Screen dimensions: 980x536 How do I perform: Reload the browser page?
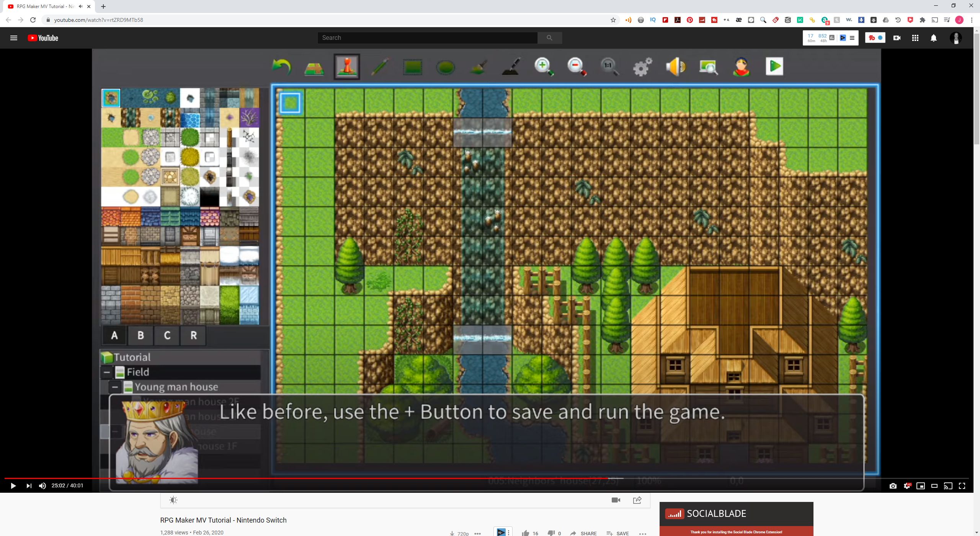(x=33, y=20)
